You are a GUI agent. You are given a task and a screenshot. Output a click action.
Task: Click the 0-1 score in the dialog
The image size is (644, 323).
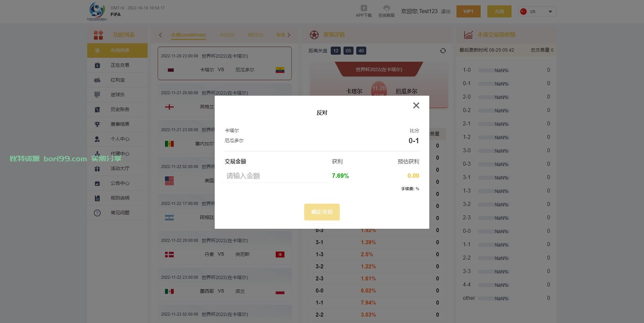414,141
